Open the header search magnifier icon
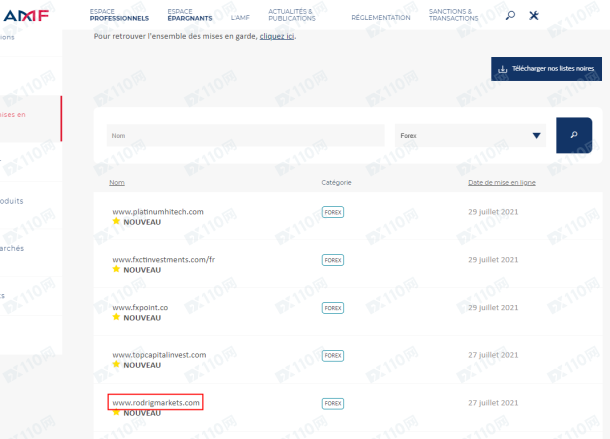The width and height of the screenshot is (610, 439). click(x=511, y=15)
